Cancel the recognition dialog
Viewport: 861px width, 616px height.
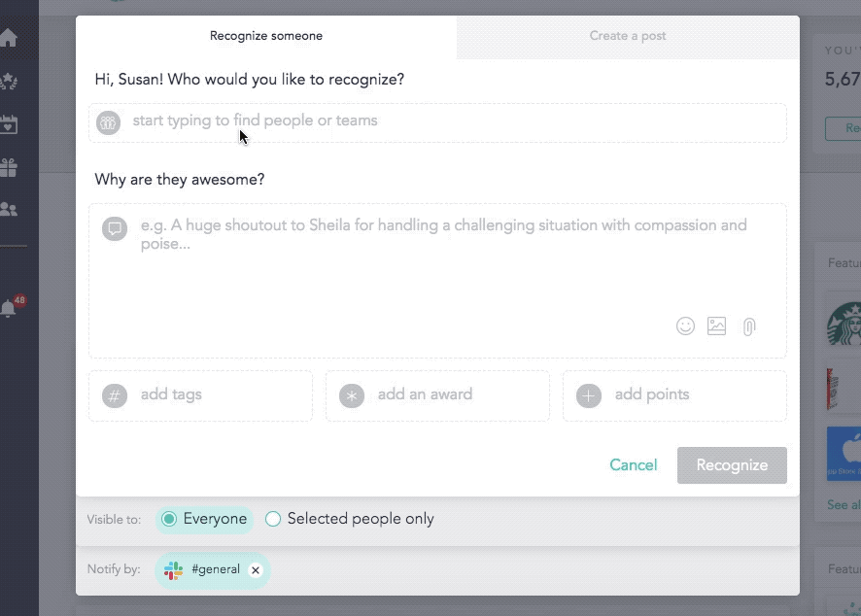tap(634, 465)
